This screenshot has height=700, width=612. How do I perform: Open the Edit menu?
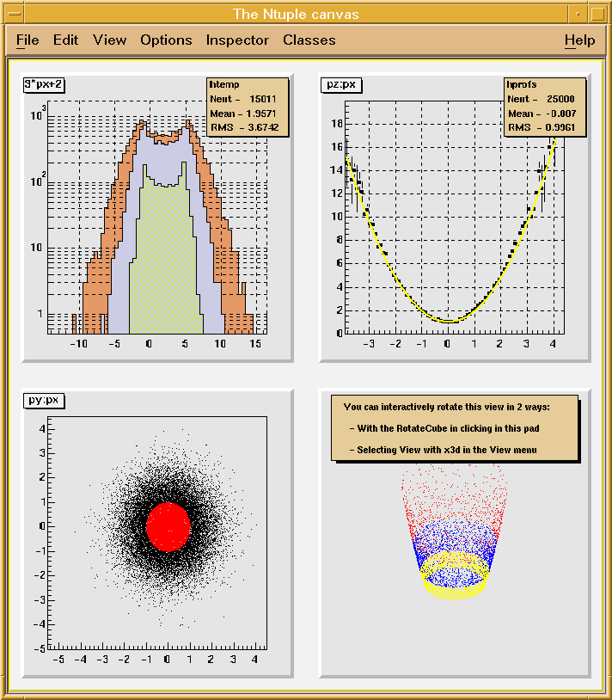coord(65,40)
